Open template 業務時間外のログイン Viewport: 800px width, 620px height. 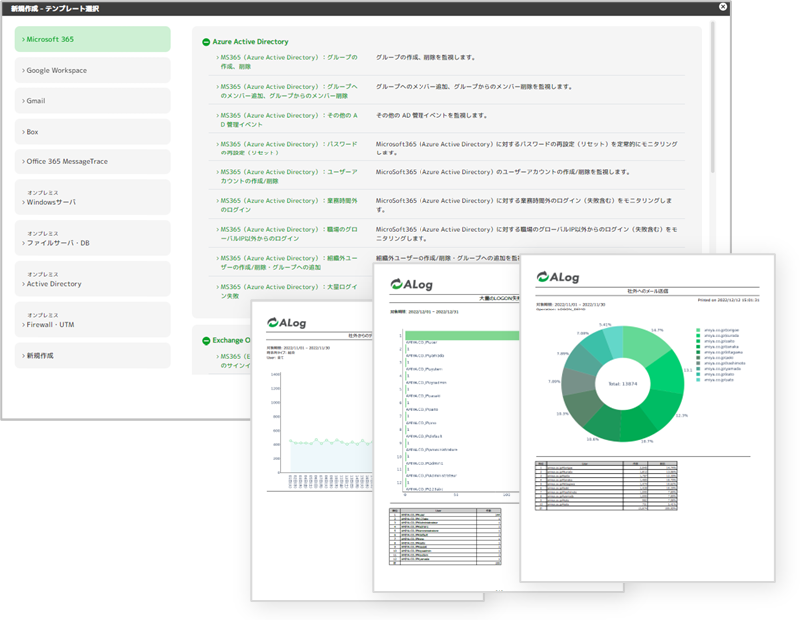287,205
